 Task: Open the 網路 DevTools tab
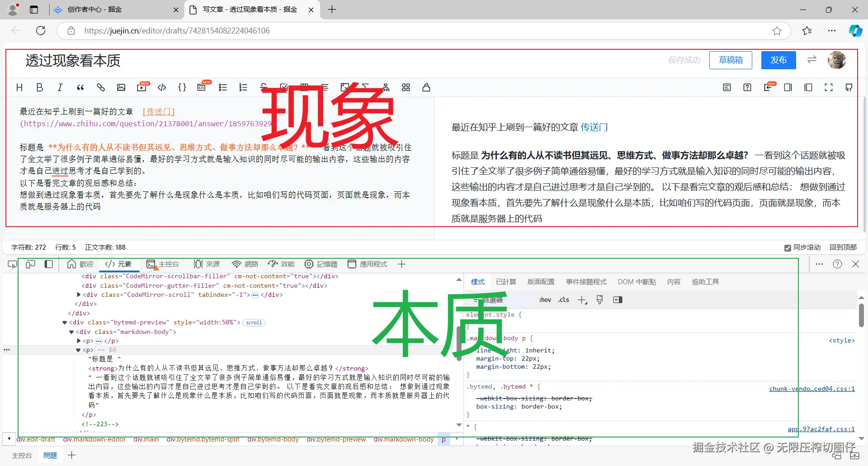(245, 264)
